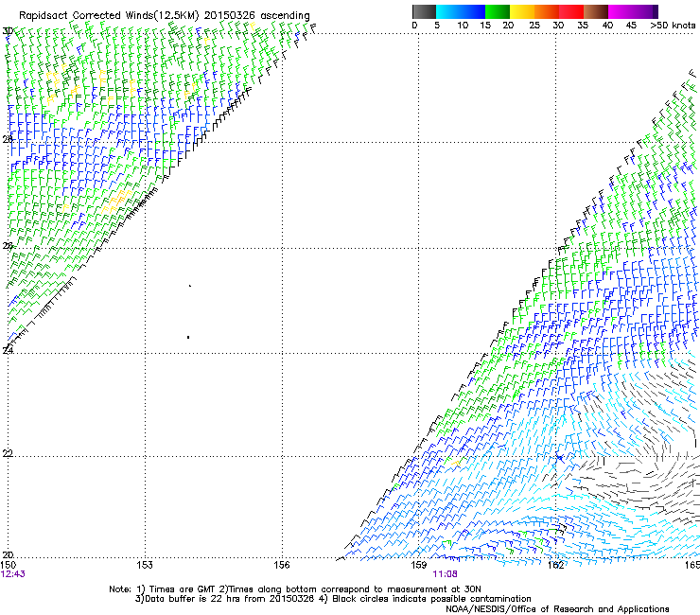Click the 'Data buffer is 22 hrs' note
The width and height of the screenshot is (700, 615).
pos(187,599)
